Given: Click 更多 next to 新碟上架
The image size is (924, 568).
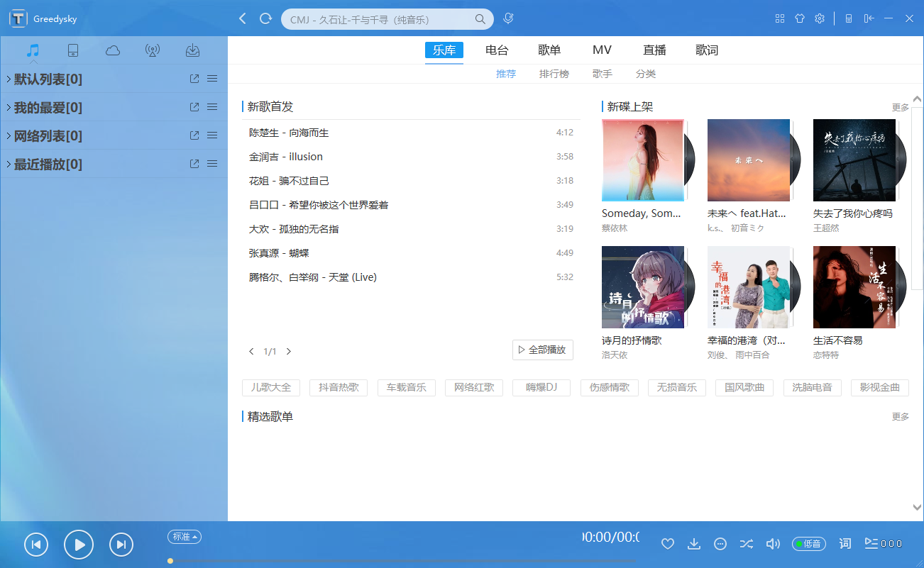Looking at the screenshot, I should [901, 107].
